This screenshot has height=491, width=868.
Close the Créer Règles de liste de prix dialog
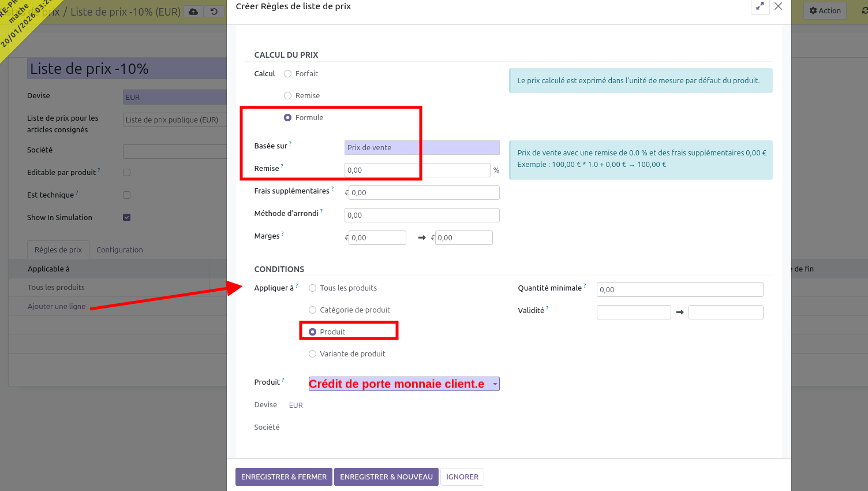coord(778,6)
